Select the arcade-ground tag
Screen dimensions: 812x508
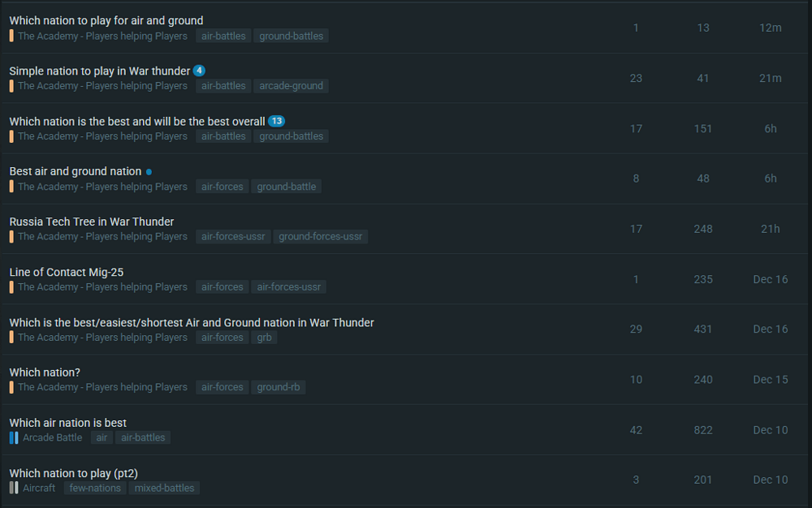(x=291, y=86)
